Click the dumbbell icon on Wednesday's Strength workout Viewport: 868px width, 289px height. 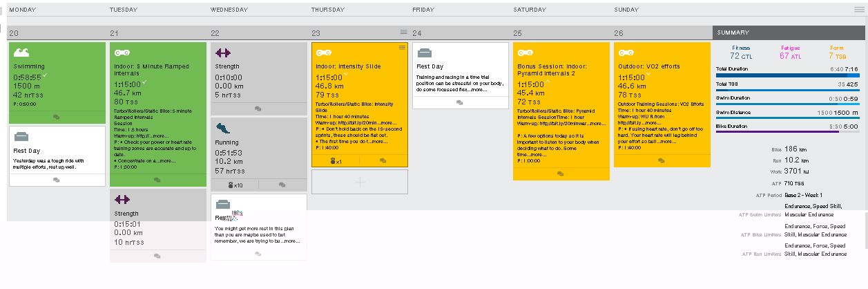tap(223, 53)
